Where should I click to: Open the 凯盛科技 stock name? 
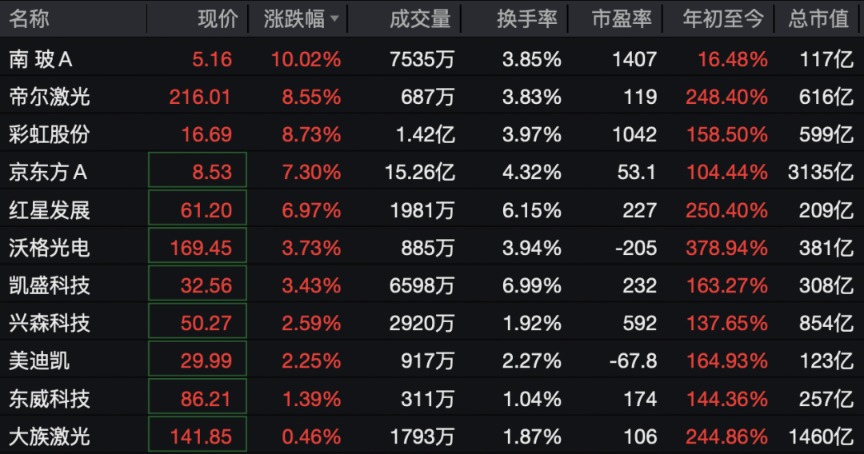(49, 285)
